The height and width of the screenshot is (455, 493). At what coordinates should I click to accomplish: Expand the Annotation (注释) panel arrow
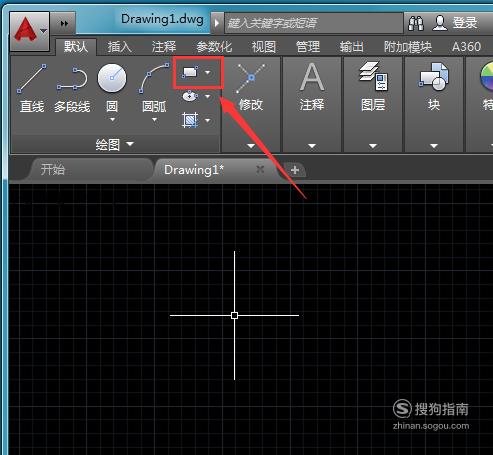coord(312,146)
